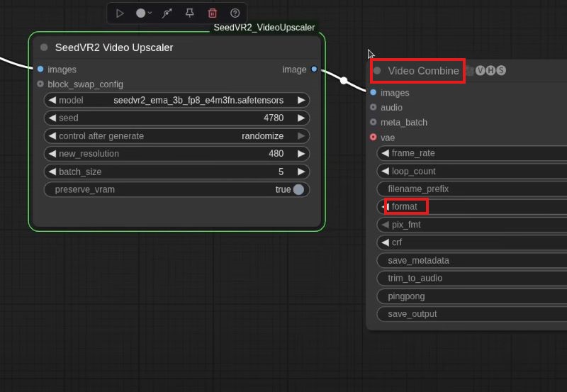567x392 pixels.
Task: Open the node color circle picker
Action: point(141,13)
